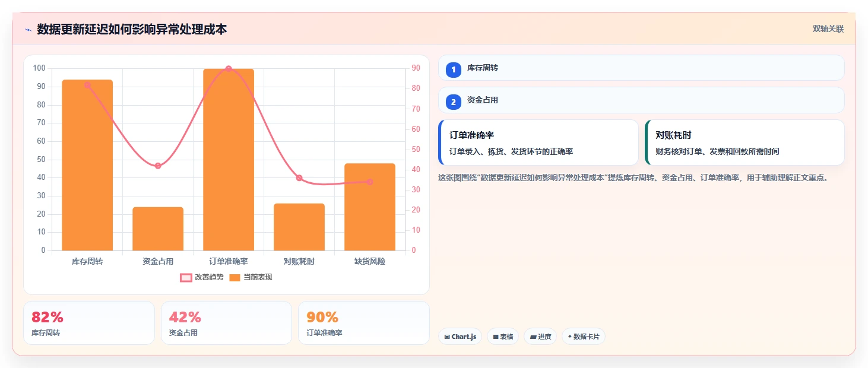Click trend line point above 缺货风险
The width and height of the screenshot is (868, 368).
coord(370,182)
